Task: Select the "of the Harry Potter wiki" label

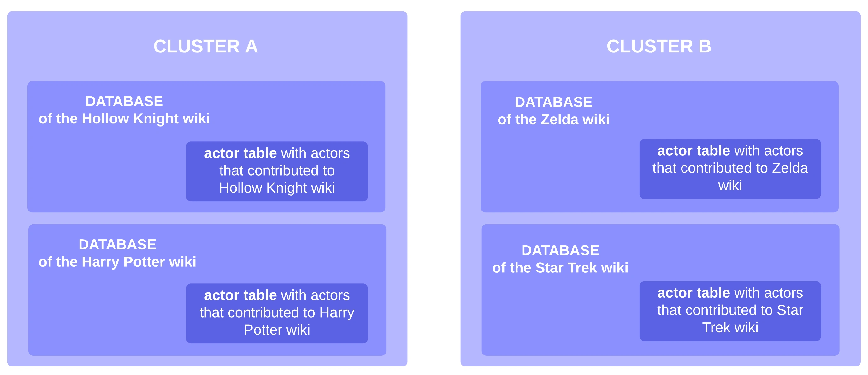Action: point(117,262)
